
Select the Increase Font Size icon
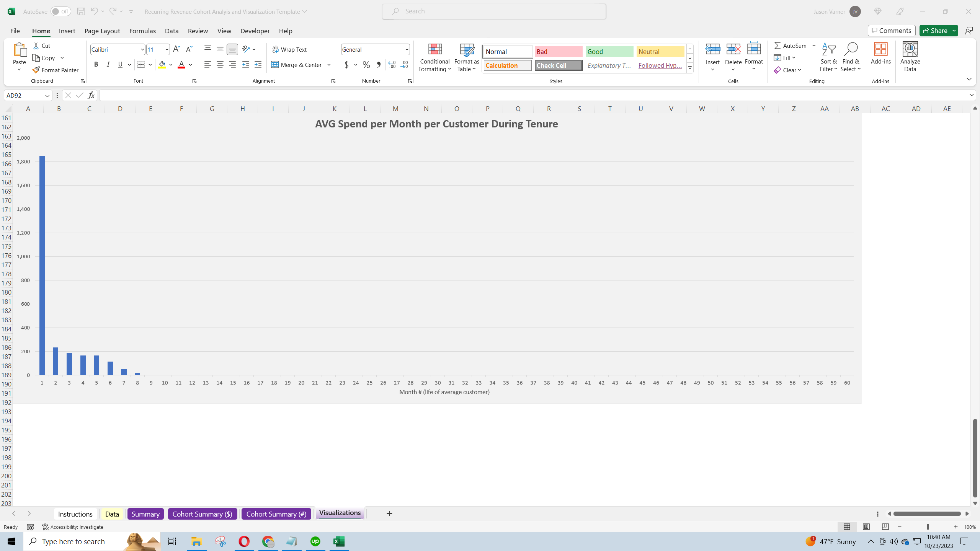(x=176, y=49)
